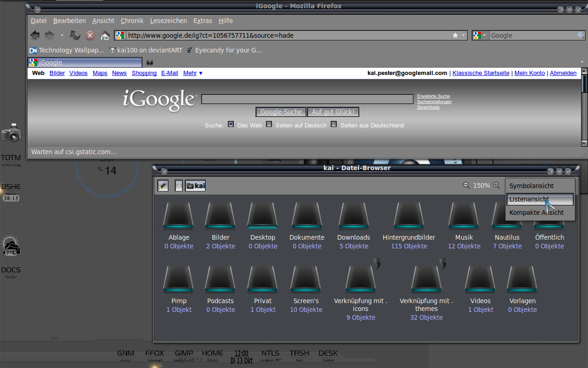The image size is (588, 368).
Task: Open GIMP dock launcher
Action: (x=184, y=356)
